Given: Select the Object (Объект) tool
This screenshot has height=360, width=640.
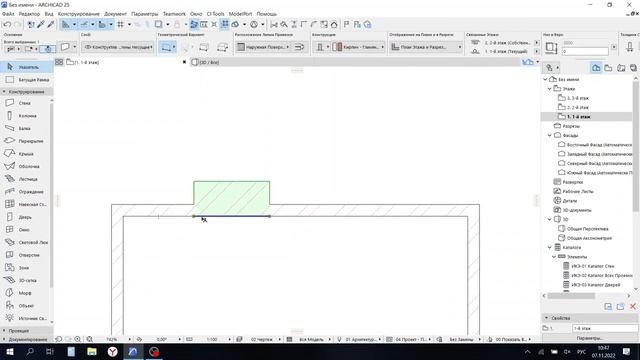Looking at the screenshot, I should click(x=24, y=306).
